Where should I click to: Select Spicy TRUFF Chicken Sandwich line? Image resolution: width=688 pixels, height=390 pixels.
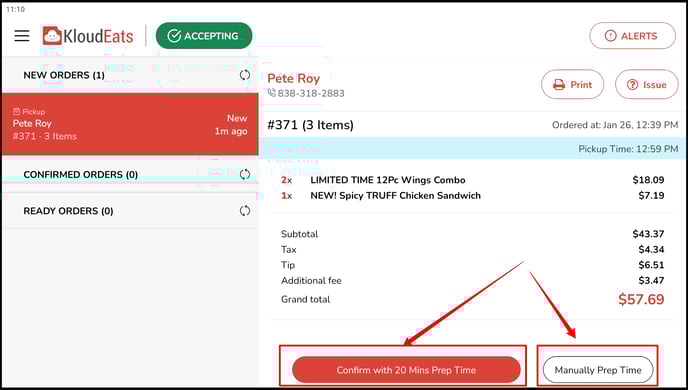coord(473,196)
